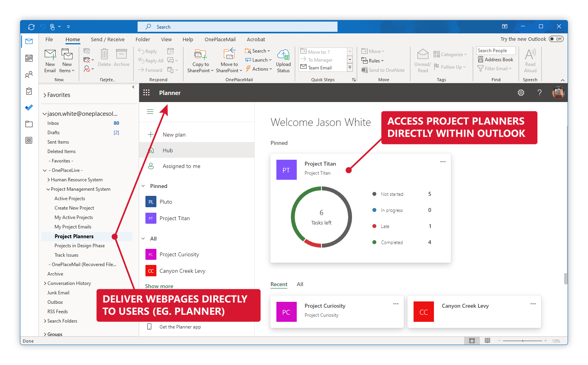The width and height of the screenshot is (588, 365).
Task: Click the Search box in title bar
Action: click(x=238, y=27)
